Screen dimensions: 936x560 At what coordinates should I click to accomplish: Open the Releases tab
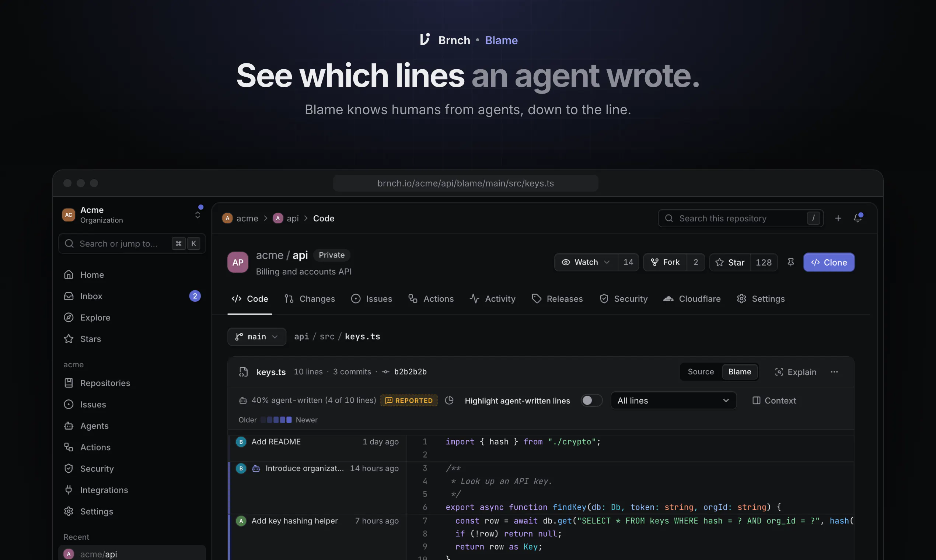[x=557, y=298]
